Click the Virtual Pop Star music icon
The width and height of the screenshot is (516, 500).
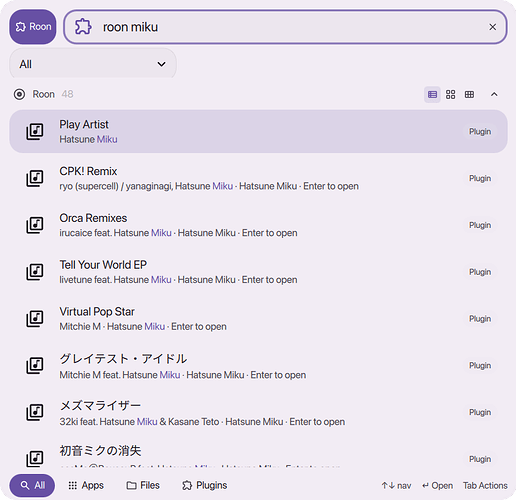tap(35, 319)
